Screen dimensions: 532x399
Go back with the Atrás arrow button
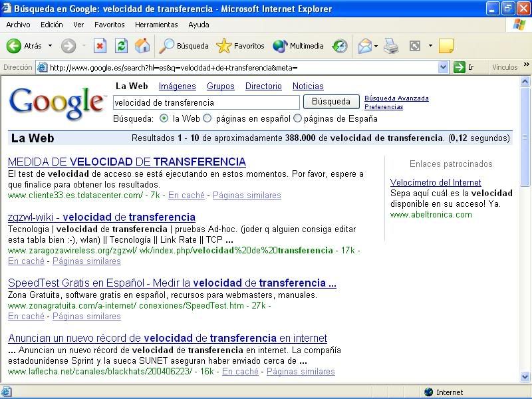(24, 46)
